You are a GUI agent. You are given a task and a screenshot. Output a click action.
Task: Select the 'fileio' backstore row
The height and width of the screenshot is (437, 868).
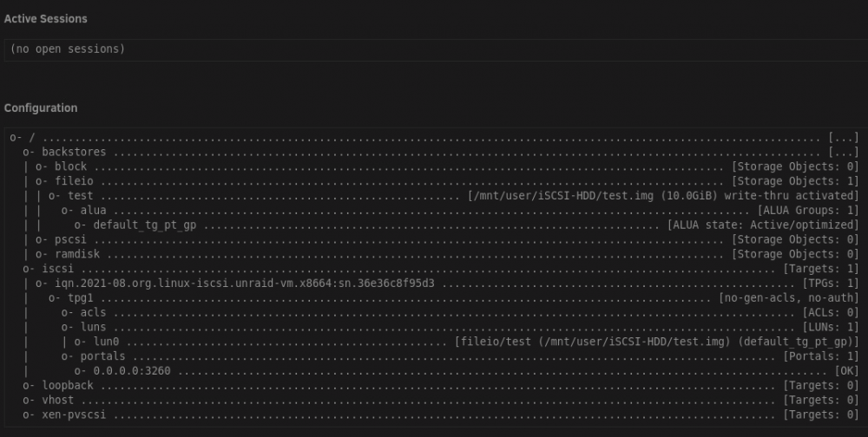click(447, 181)
